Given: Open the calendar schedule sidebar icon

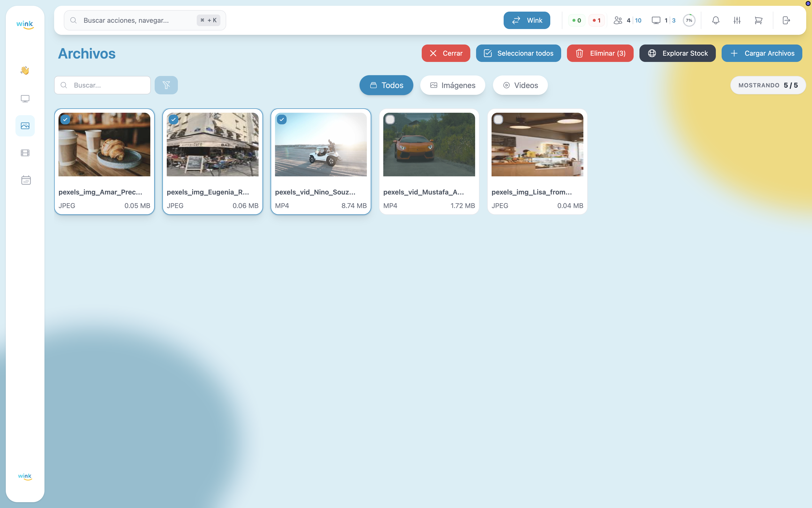Looking at the screenshot, I should (26, 180).
